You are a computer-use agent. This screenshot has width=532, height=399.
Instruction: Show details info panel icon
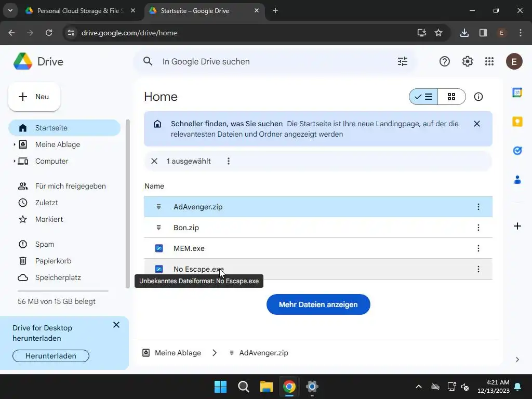(478, 97)
